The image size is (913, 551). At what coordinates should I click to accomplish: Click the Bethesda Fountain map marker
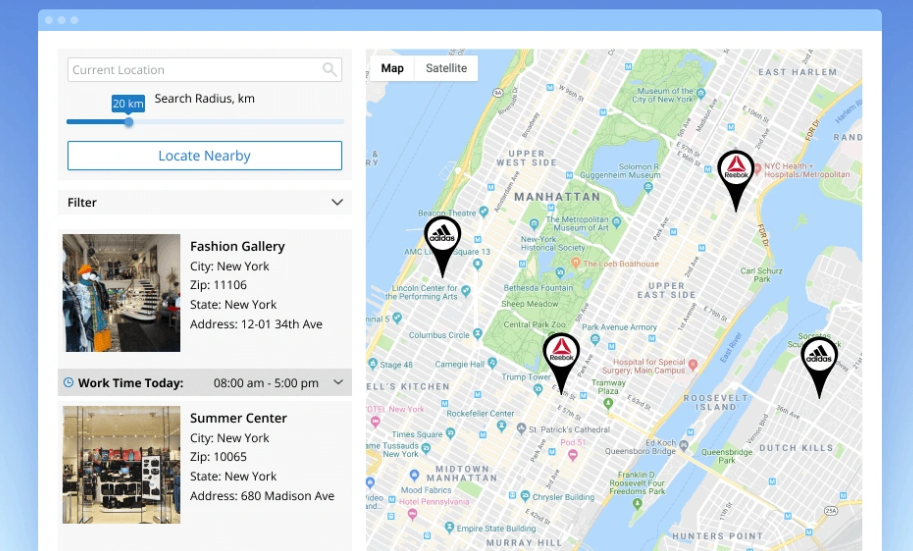click(x=560, y=272)
